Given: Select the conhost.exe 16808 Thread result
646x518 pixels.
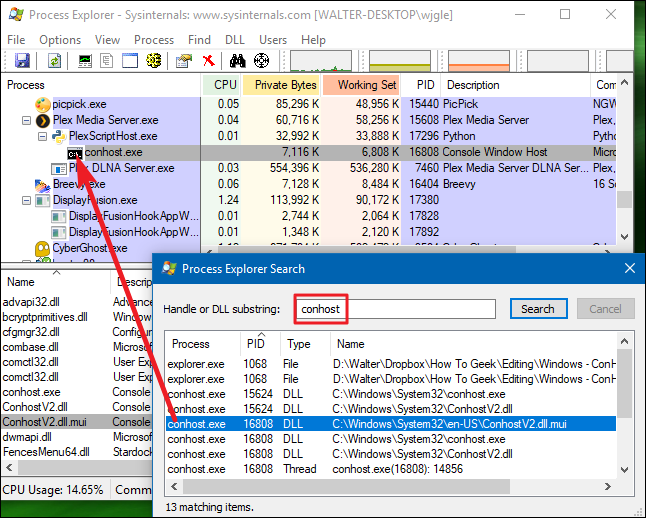Looking at the screenshot, I should 300,468.
